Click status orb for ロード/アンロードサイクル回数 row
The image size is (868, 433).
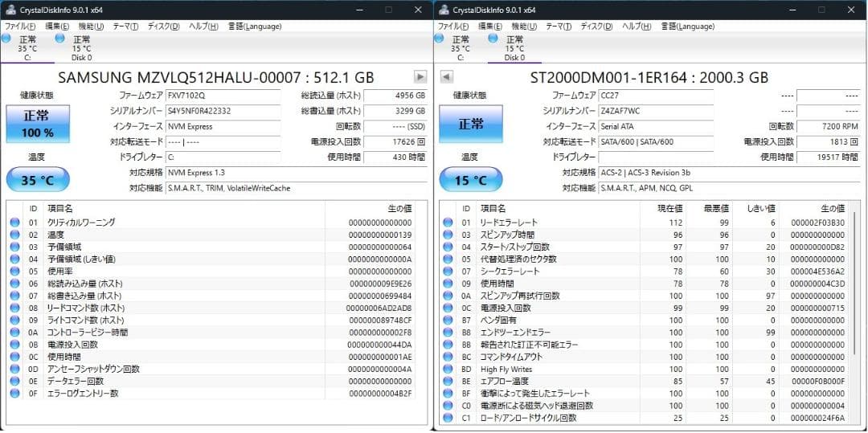coord(448,418)
